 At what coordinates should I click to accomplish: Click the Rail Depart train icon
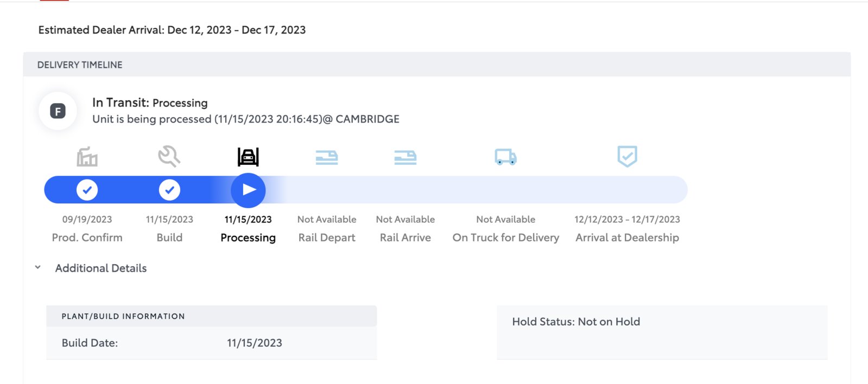[x=327, y=157]
